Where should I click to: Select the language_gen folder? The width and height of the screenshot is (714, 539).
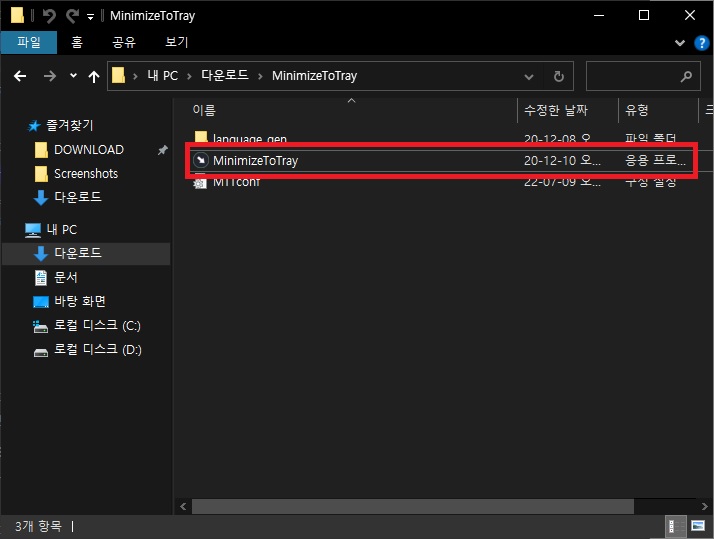250,138
